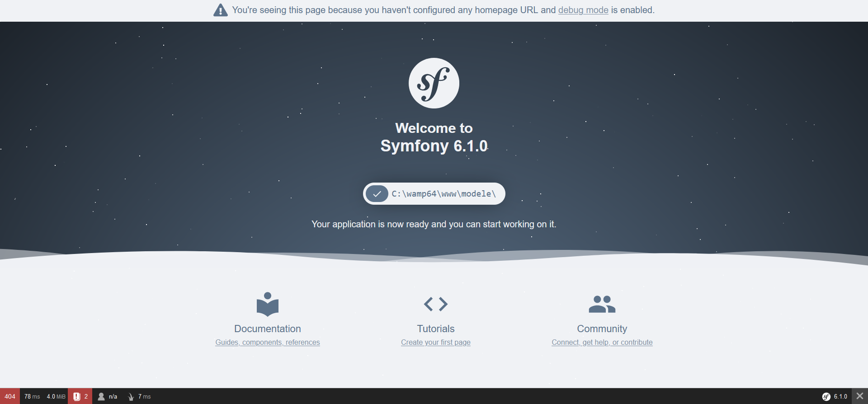Open the 4.0 MiB memory panel
The image size is (868, 404).
coord(56,396)
